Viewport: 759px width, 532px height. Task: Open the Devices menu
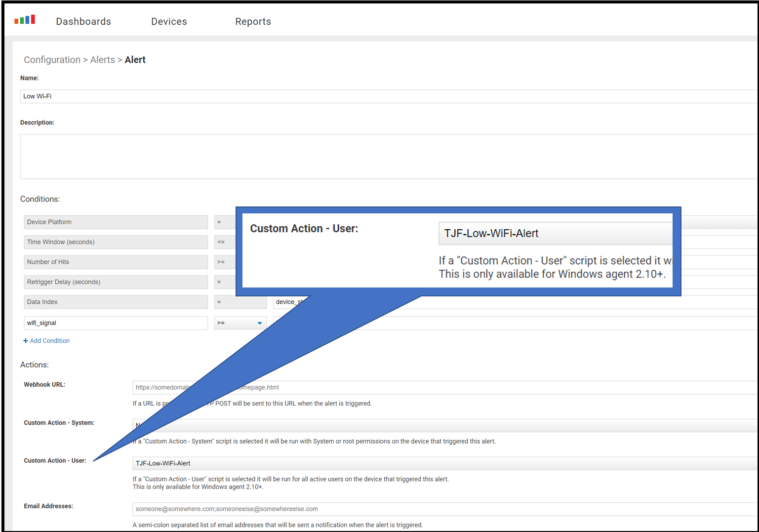coord(169,22)
